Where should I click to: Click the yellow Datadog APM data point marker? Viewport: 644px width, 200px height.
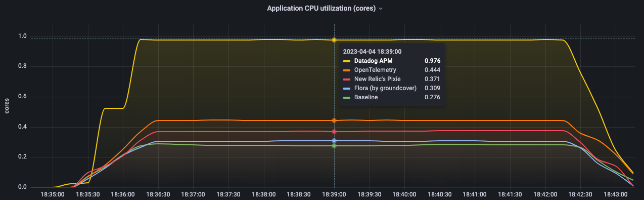tap(334, 39)
